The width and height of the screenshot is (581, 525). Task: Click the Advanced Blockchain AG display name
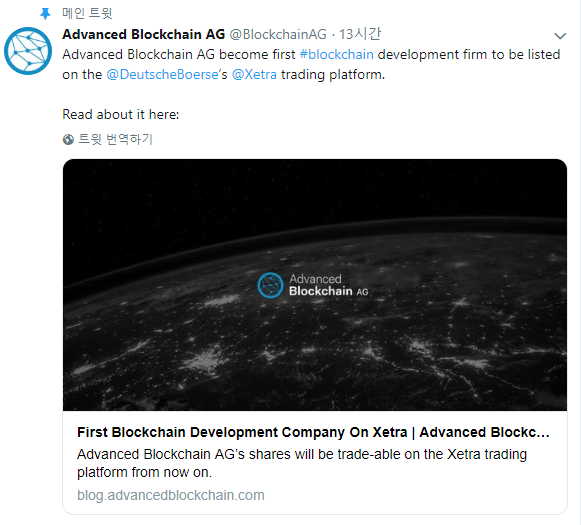144,34
